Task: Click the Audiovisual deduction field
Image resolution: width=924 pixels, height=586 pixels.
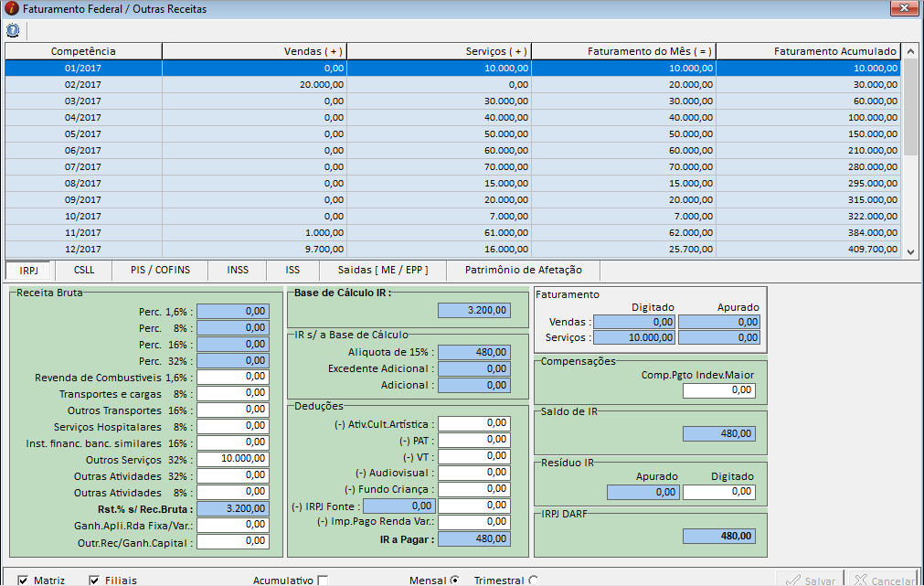Action: [x=474, y=473]
